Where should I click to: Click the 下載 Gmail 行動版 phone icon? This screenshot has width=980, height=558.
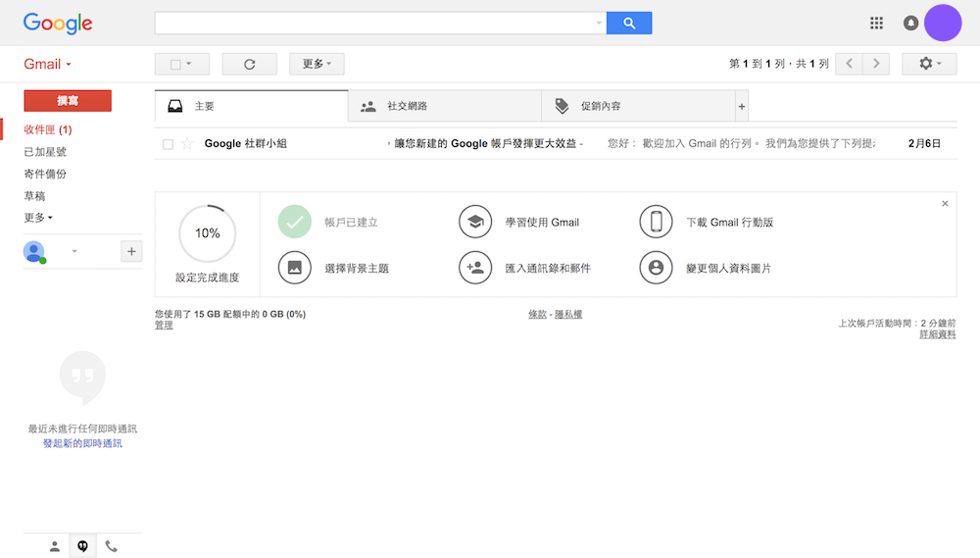point(656,222)
